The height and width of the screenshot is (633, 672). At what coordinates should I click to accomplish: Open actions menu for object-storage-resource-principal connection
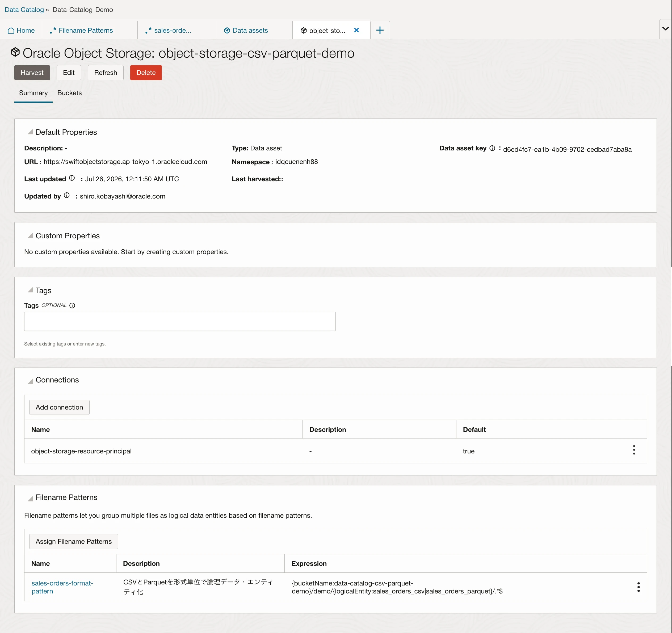[x=634, y=450]
